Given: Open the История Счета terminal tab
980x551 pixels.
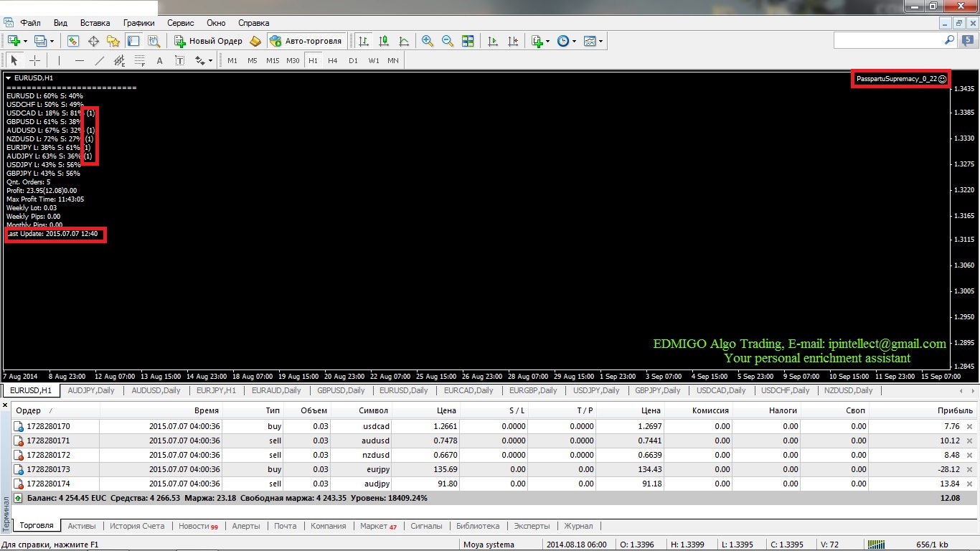Looking at the screenshot, I should [137, 526].
